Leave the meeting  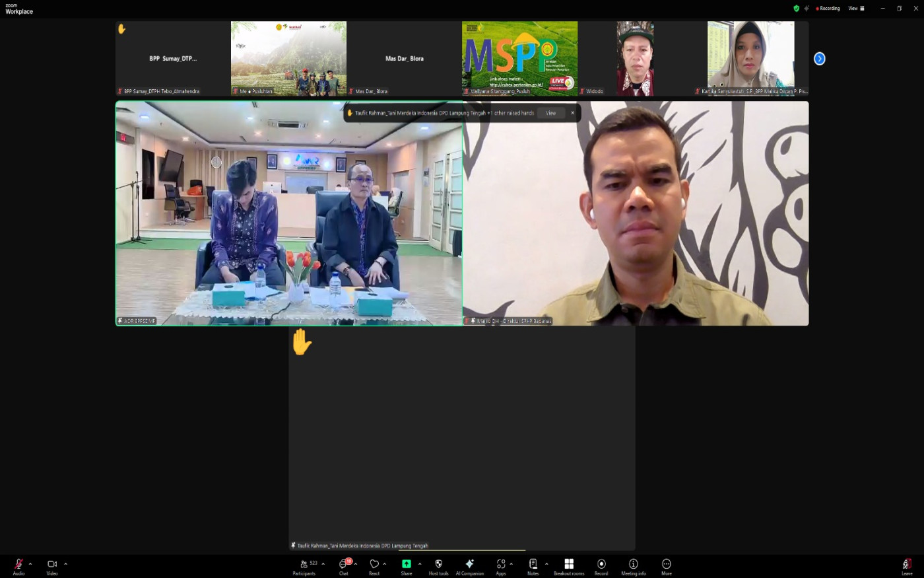tap(907, 565)
